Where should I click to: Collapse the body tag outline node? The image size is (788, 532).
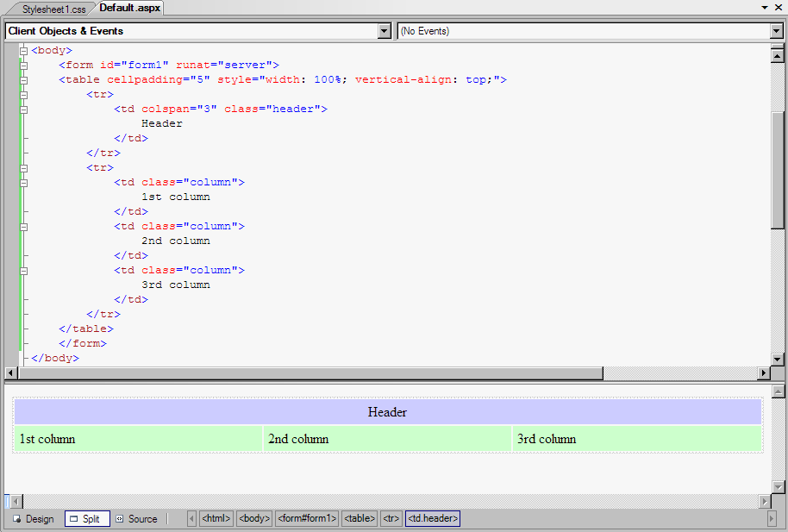[23, 51]
